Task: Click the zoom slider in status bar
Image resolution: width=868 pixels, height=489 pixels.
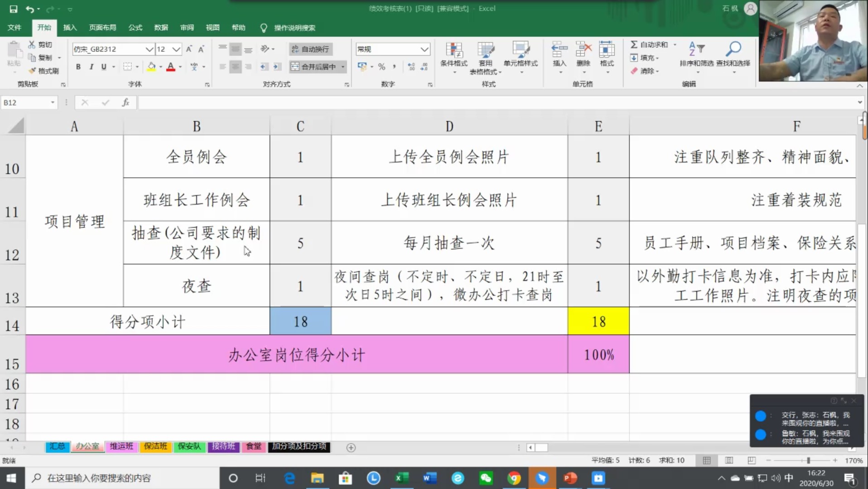Action: tap(808, 460)
